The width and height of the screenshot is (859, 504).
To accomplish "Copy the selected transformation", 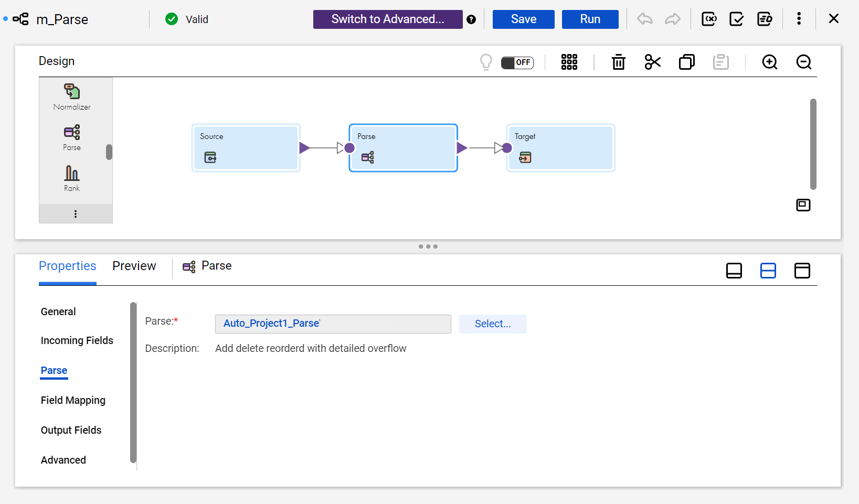I will (687, 62).
